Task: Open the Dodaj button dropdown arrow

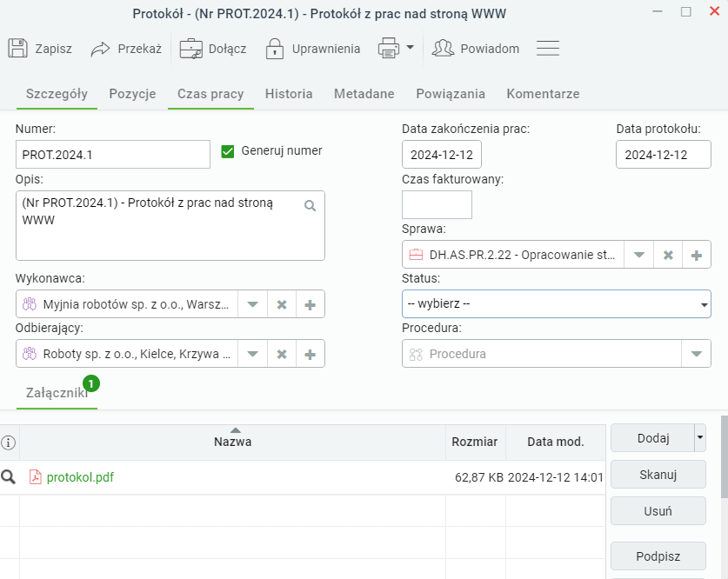Action: tap(699, 437)
